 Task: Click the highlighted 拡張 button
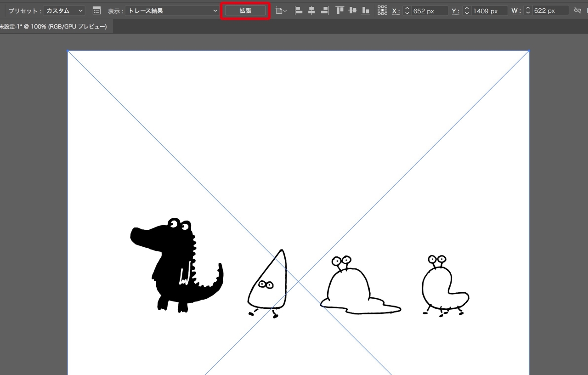(x=245, y=10)
